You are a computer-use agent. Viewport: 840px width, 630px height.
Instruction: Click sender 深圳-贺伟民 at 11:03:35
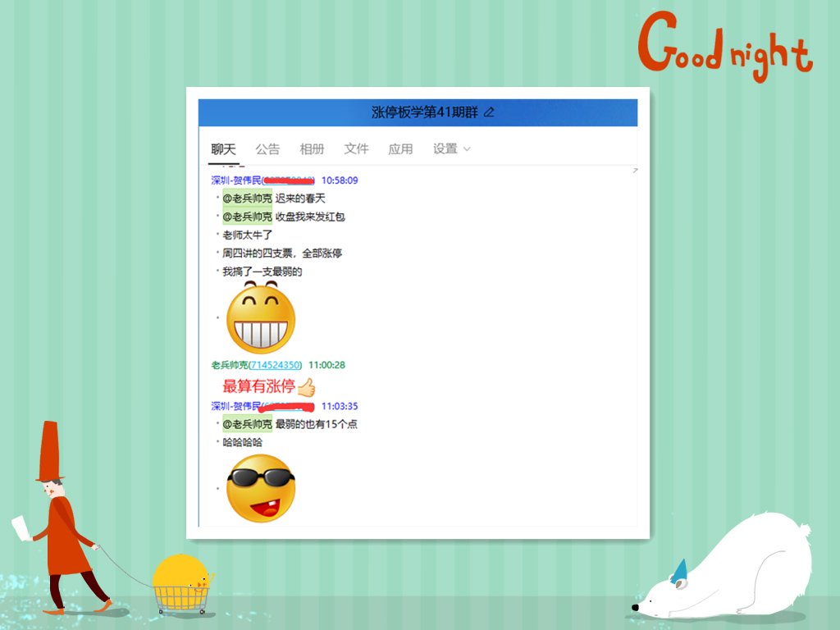(235, 406)
